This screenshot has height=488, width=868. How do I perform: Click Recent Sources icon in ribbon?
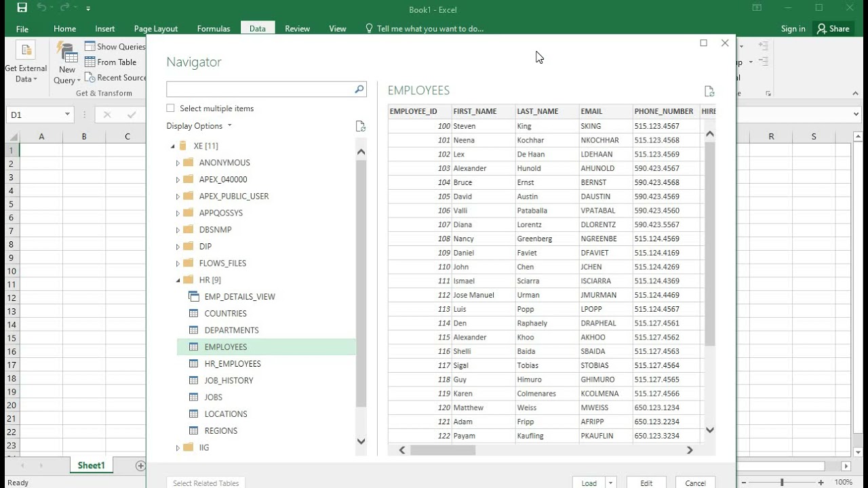coord(90,77)
